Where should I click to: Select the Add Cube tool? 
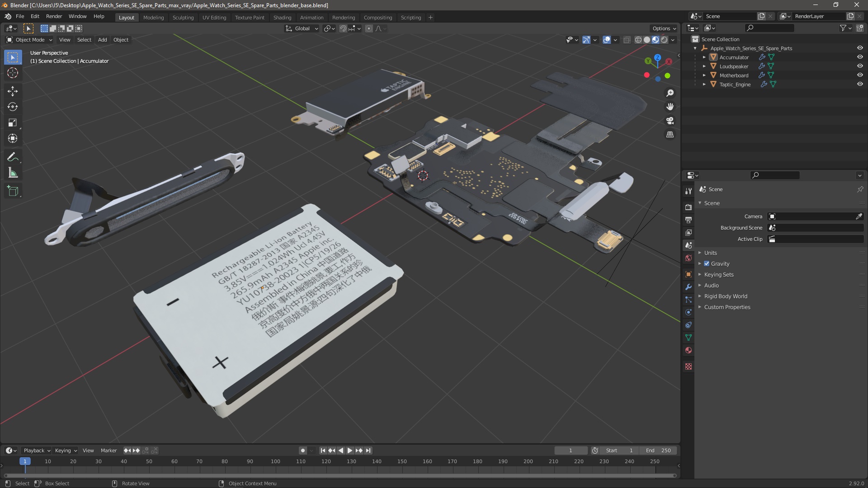click(x=13, y=191)
